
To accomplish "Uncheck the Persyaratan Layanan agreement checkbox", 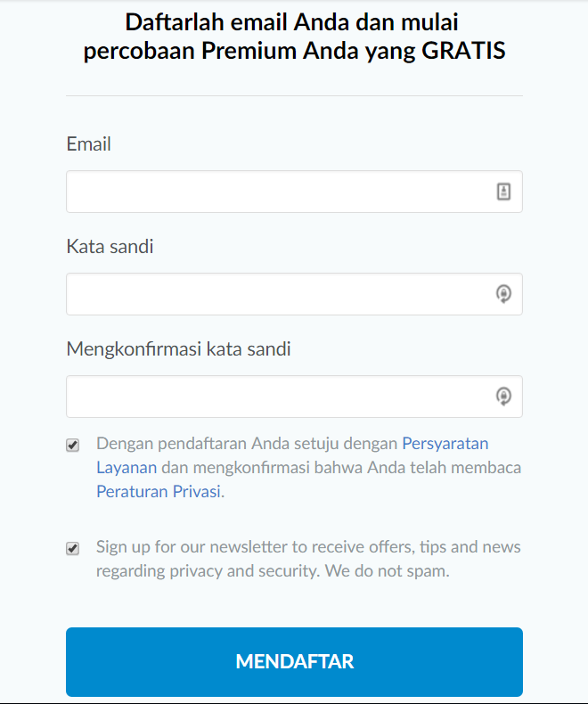I will [73, 445].
